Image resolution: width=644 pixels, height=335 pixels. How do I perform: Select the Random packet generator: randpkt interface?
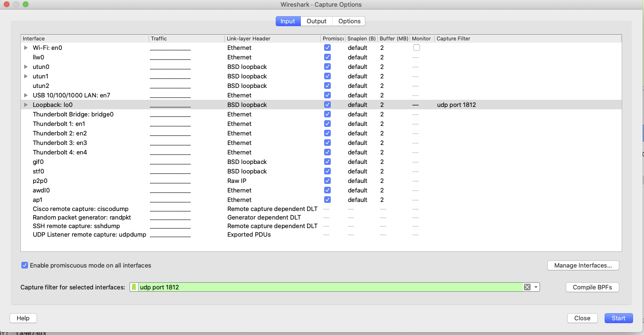pyautogui.click(x=82, y=217)
